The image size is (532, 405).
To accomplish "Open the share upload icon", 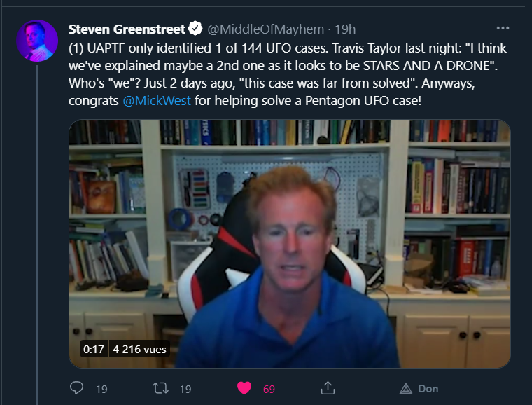I will 328,388.
